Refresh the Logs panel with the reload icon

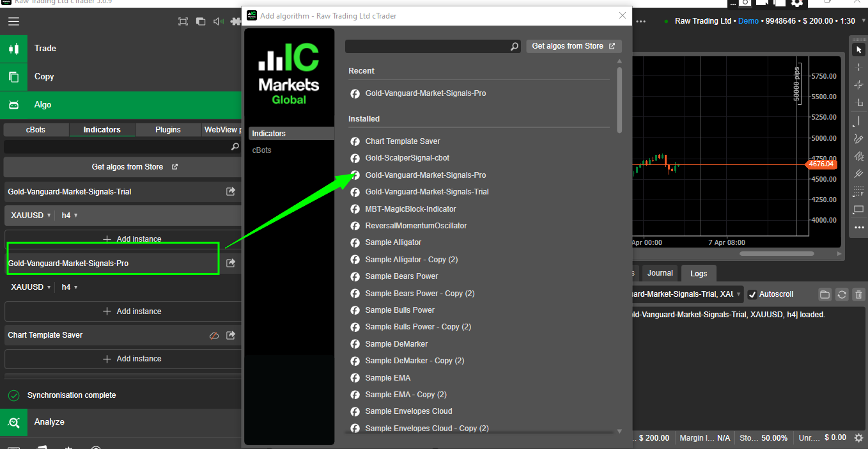point(841,294)
